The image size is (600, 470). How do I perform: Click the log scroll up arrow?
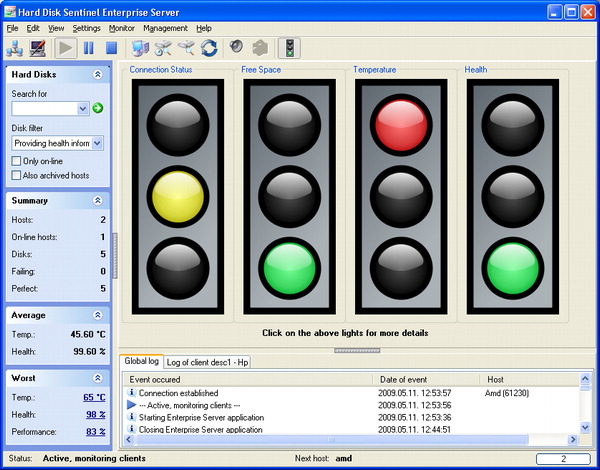pos(585,379)
